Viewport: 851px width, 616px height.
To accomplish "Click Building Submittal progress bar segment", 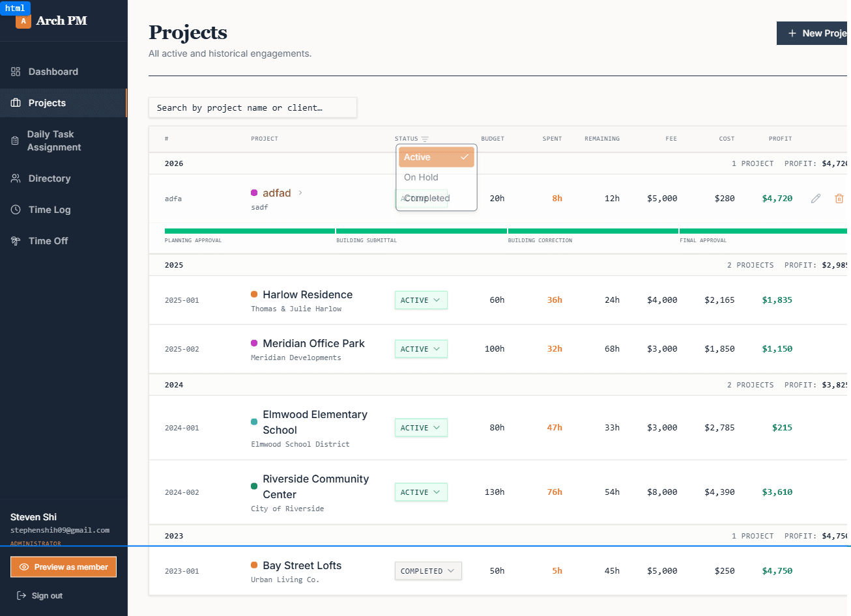I will (x=422, y=231).
